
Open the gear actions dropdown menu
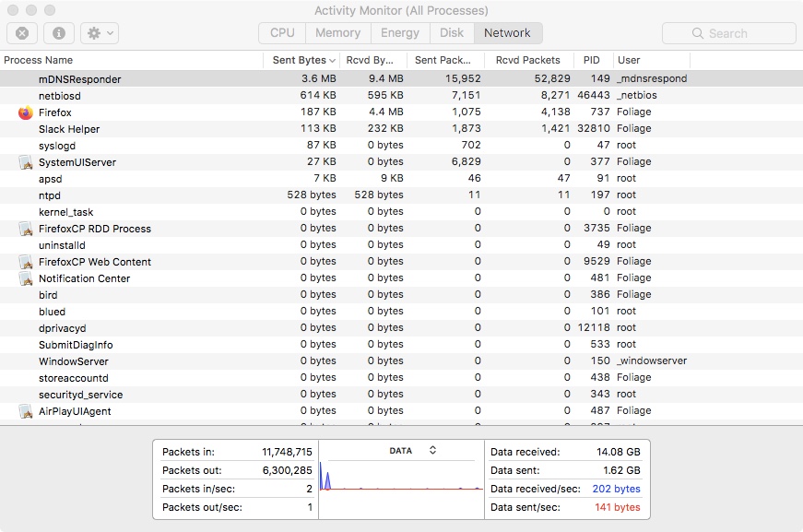[100, 33]
